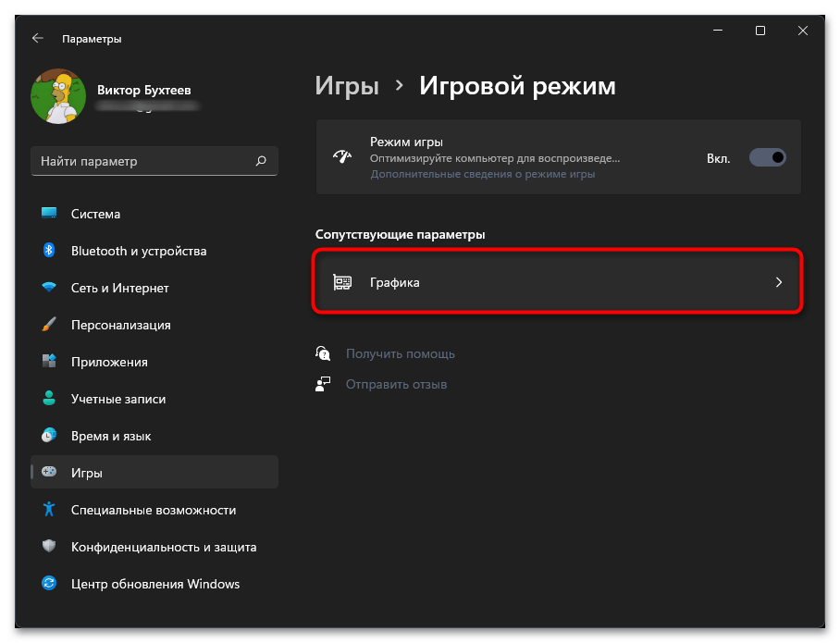Viewport: 840px width, 643px height.
Task: Open the Графика related setting
Action: click(558, 282)
